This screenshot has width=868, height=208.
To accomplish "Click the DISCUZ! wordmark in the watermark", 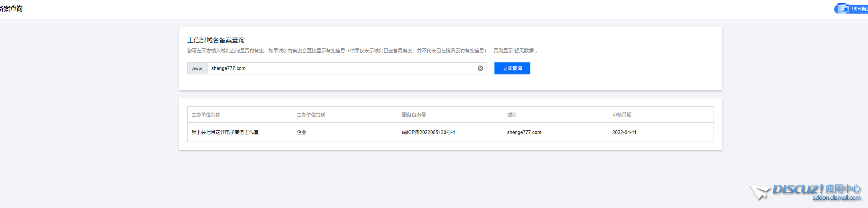I will click(798, 189).
